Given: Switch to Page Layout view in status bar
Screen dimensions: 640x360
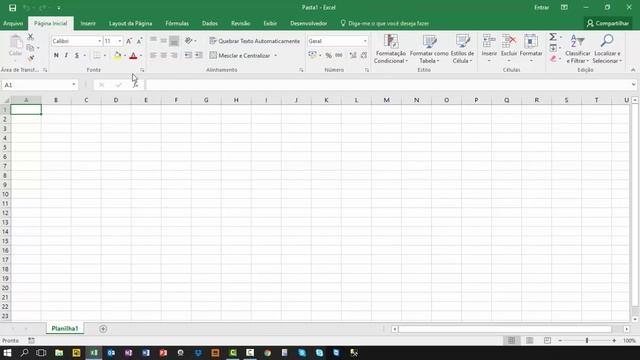Looking at the screenshot, I should tap(529, 340).
